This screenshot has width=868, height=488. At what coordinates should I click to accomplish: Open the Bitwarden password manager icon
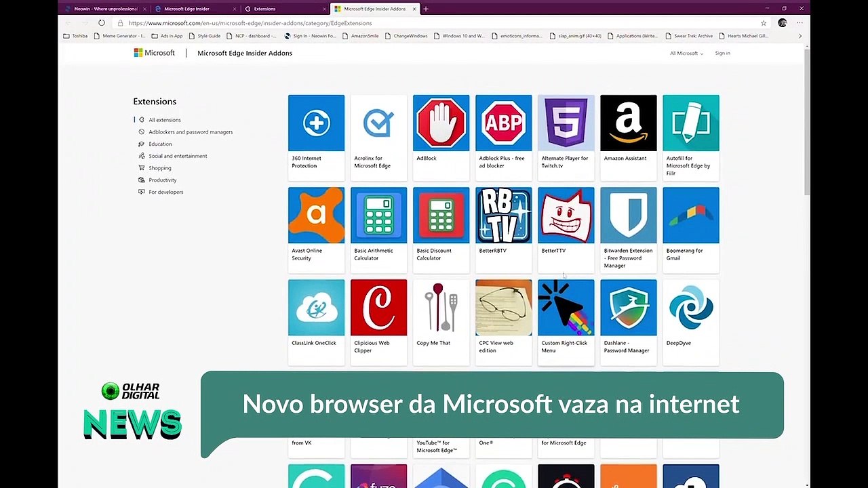pyautogui.click(x=628, y=215)
